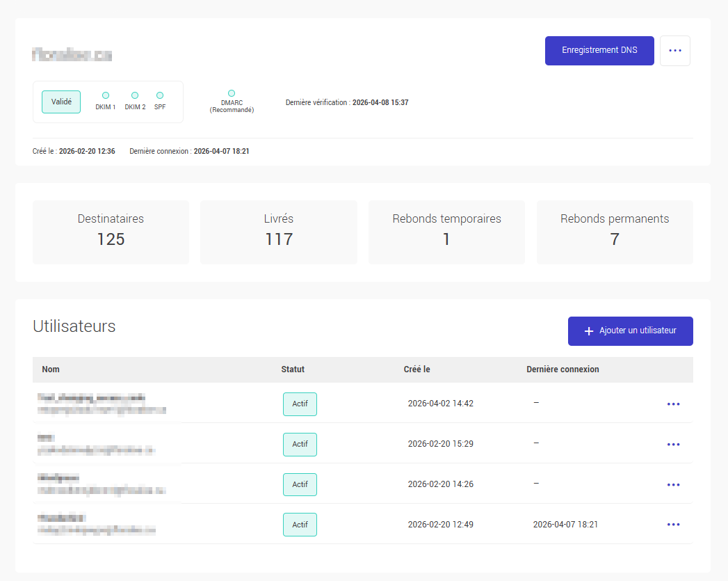Click the ellipsis icon on the second user row

673,444
